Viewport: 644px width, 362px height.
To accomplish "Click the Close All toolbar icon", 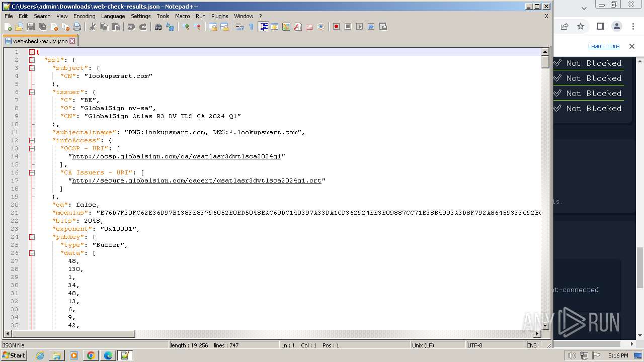I will click(x=65, y=27).
